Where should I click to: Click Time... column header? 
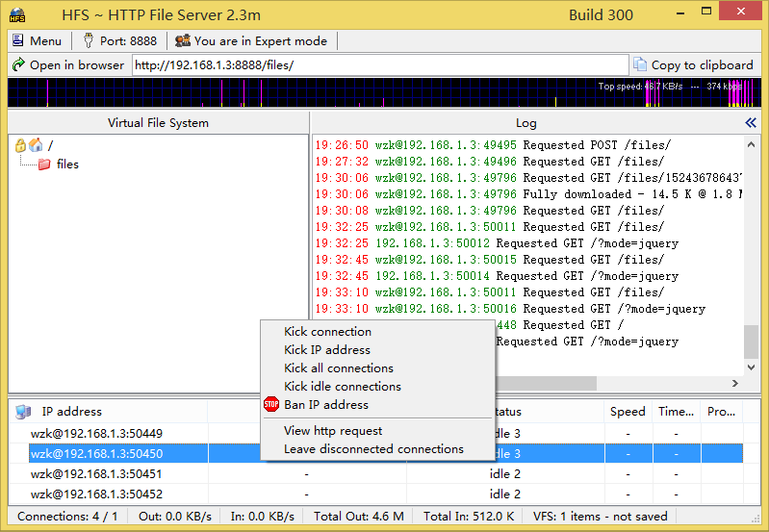click(677, 412)
